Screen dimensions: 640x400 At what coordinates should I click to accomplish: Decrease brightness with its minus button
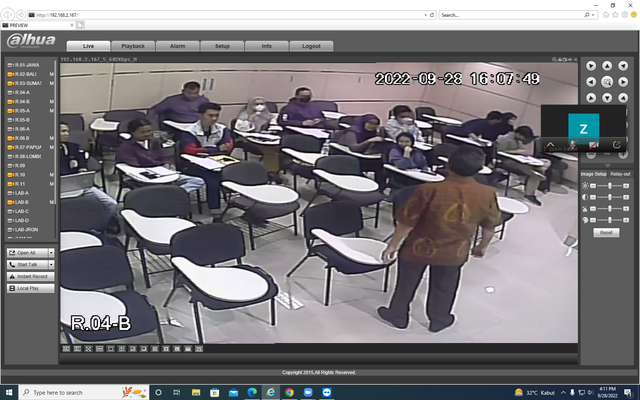tap(593, 186)
